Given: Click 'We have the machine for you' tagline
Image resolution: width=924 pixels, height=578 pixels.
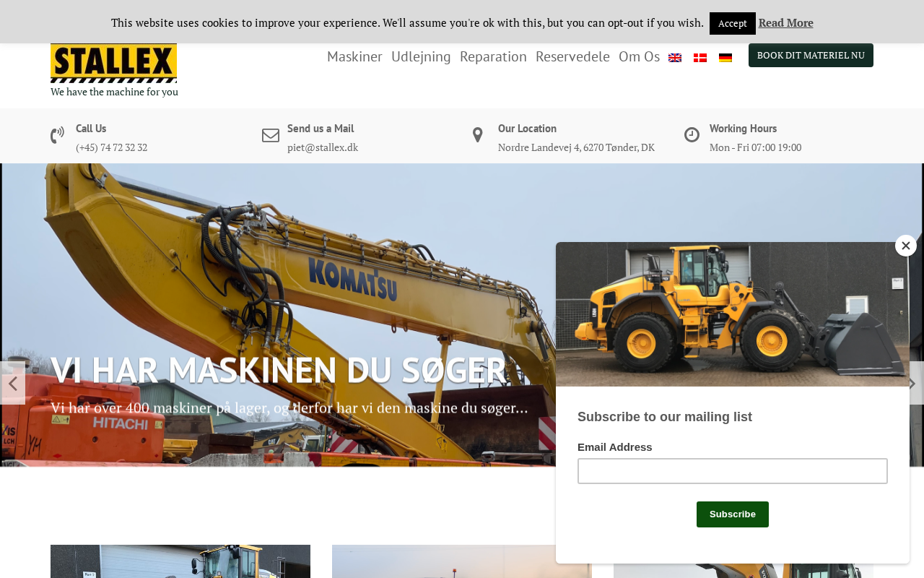Looking at the screenshot, I should (114, 92).
